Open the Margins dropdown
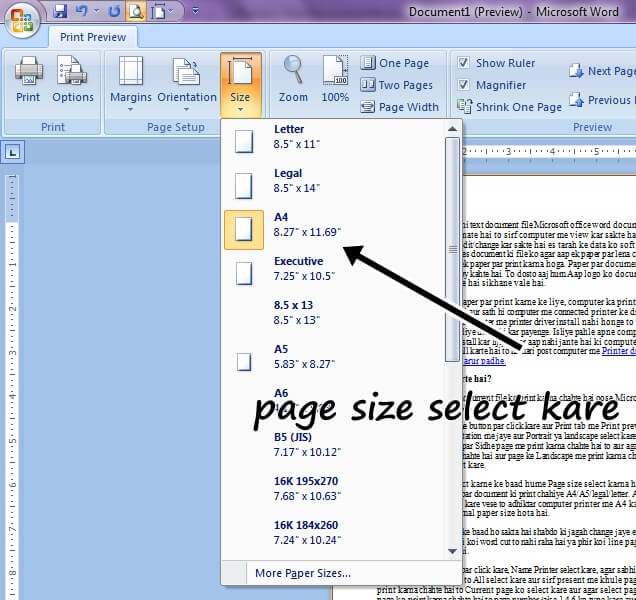The image size is (636, 600). tap(131, 83)
